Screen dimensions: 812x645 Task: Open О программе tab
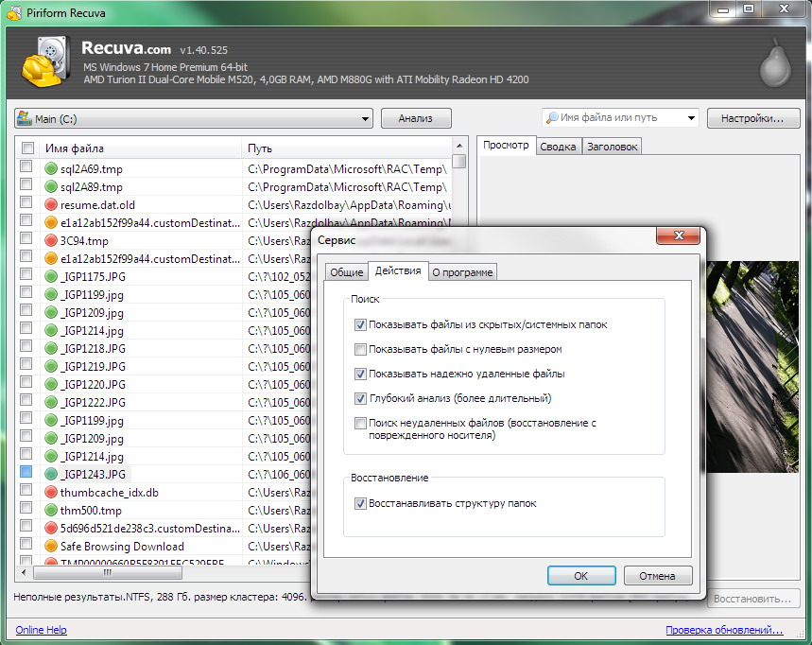pos(462,272)
